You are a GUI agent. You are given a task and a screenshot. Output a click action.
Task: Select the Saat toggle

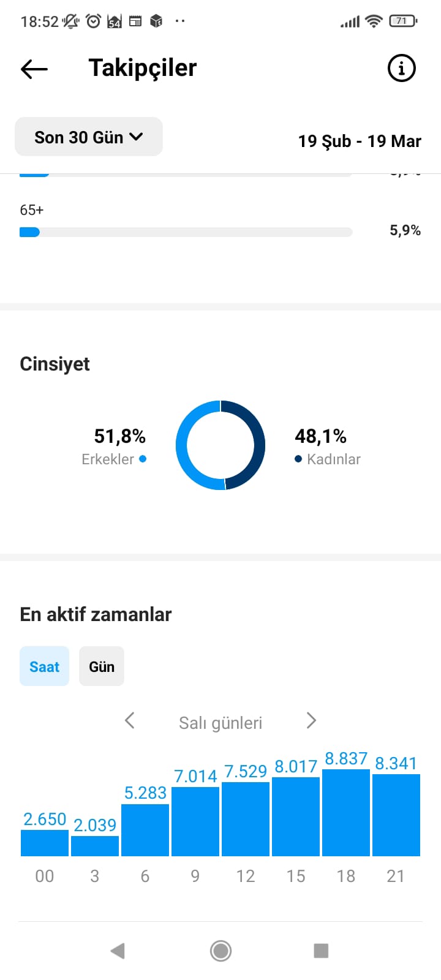coord(44,666)
